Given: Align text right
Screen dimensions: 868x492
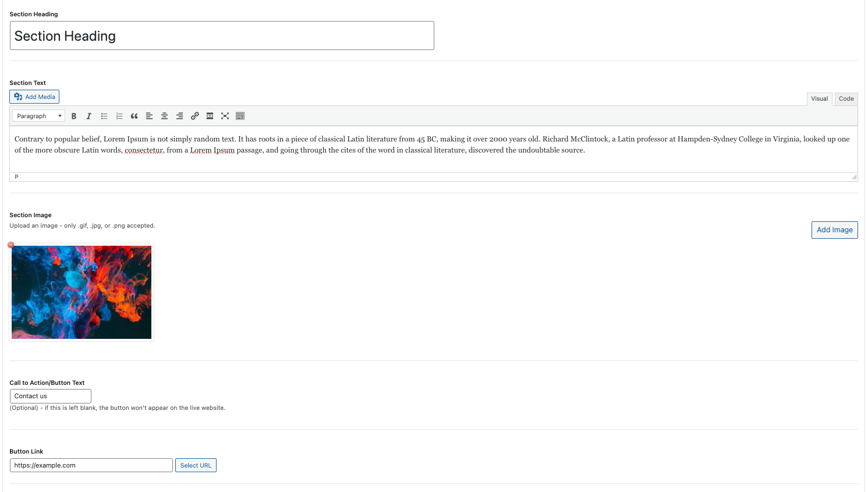Looking at the screenshot, I should (180, 116).
